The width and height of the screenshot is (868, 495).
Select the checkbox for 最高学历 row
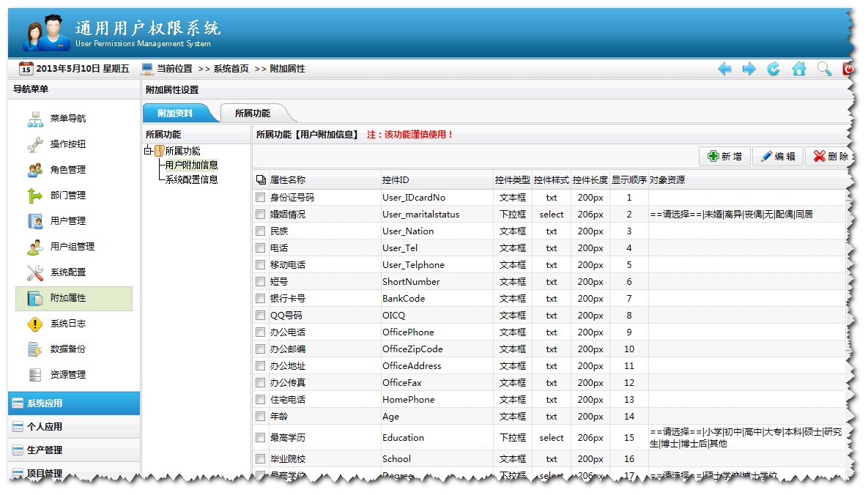coord(261,437)
